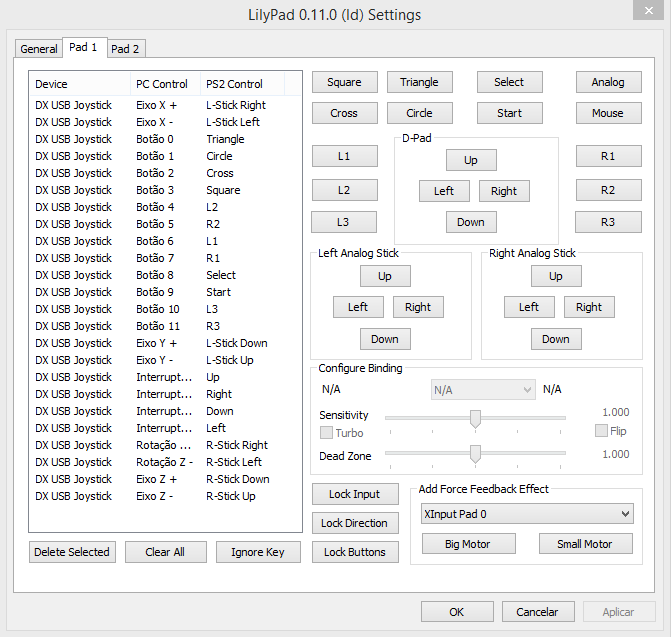Switch to the General tab

pos(39,49)
